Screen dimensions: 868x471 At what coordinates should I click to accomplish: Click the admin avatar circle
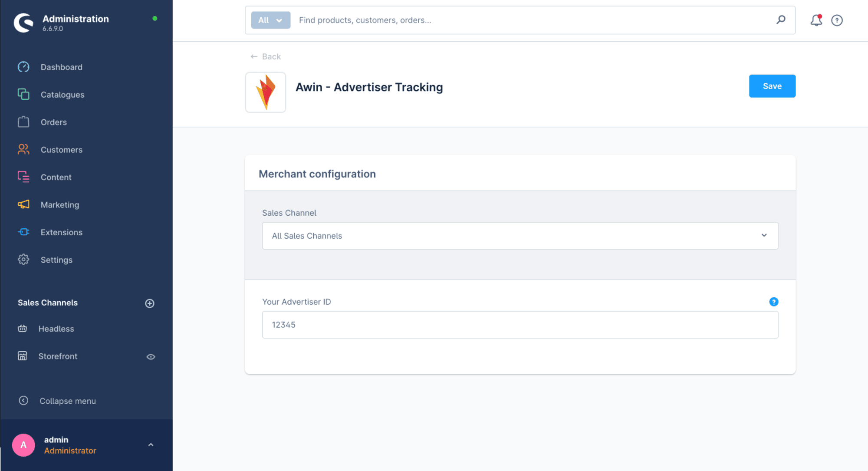(23, 445)
